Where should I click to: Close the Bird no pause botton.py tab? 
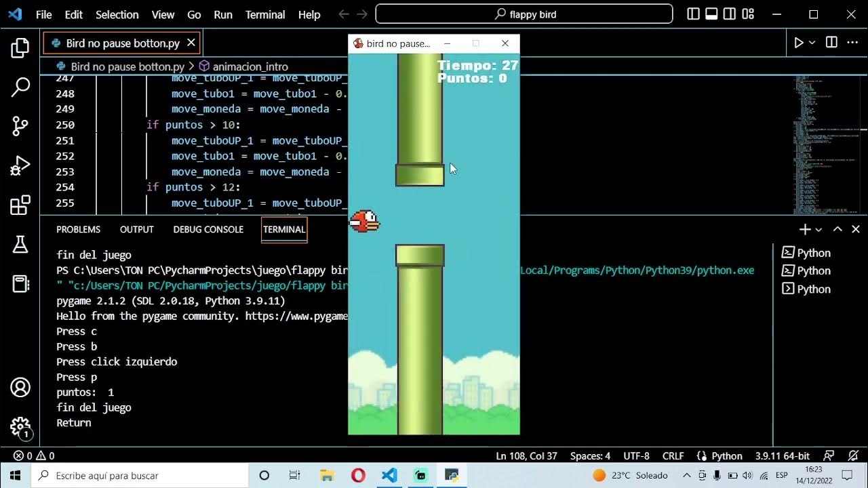click(191, 43)
